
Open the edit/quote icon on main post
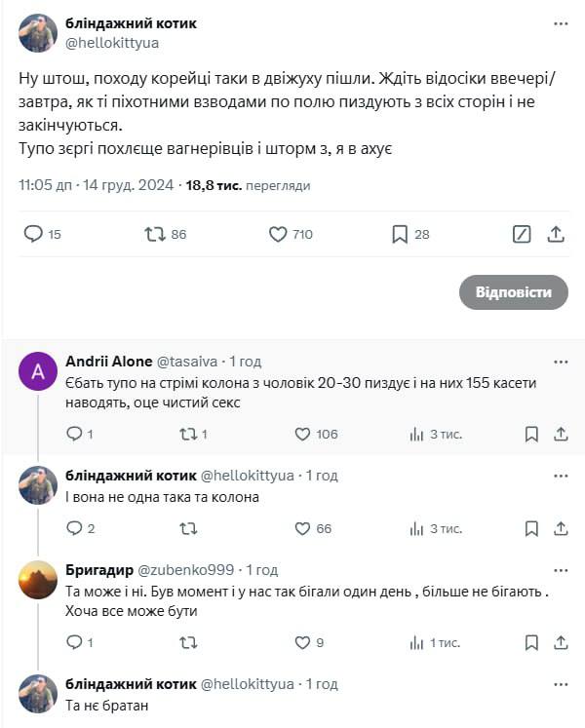522,234
